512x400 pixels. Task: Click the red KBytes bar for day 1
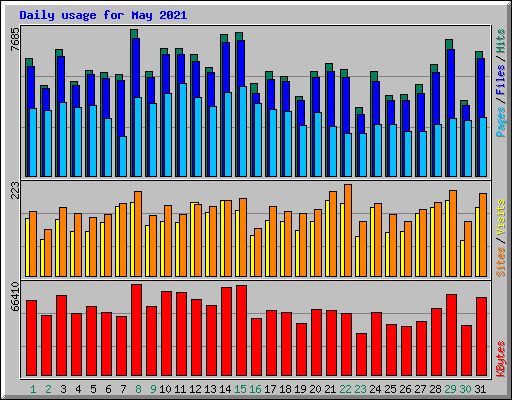(x=31, y=338)
